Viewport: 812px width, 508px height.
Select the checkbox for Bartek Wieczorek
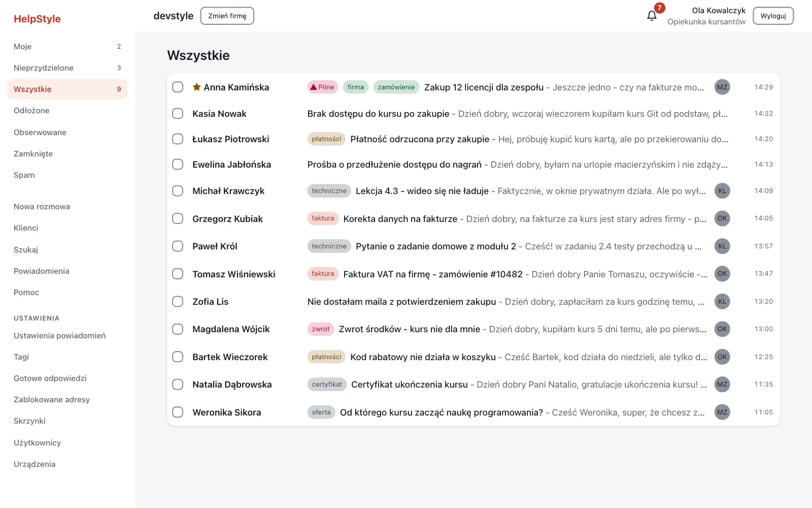pyautogui.click(x=178, y=357)
